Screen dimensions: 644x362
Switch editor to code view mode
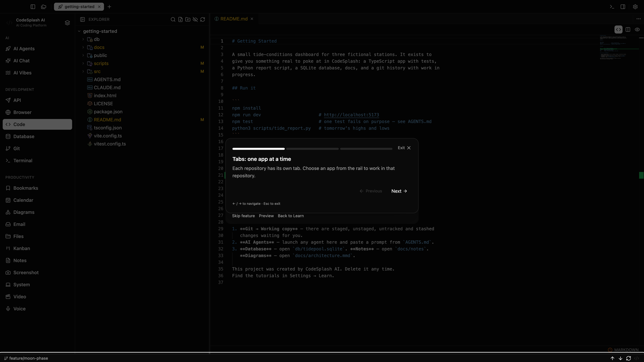[x=618, y=29]
